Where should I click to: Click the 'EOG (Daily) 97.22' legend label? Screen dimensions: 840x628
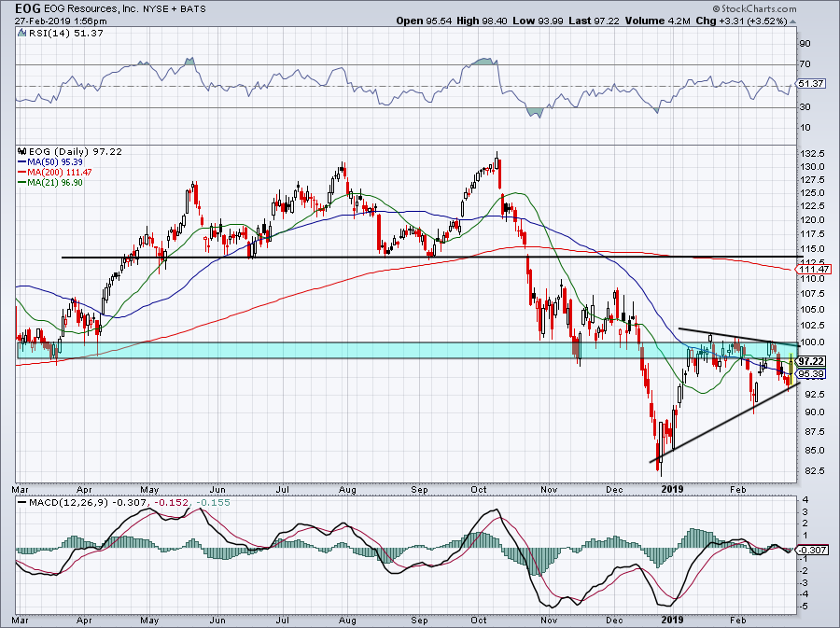(75, 151)
